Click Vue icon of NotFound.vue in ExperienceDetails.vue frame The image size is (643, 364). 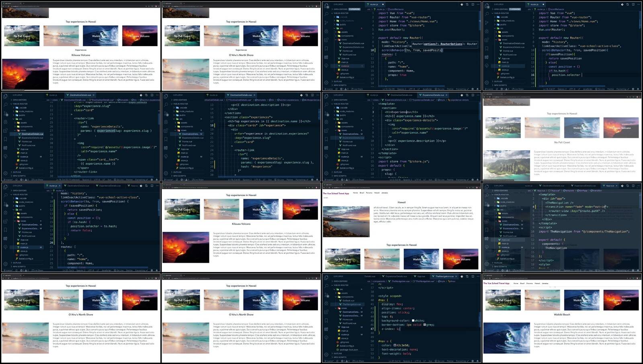coord(340,145)
